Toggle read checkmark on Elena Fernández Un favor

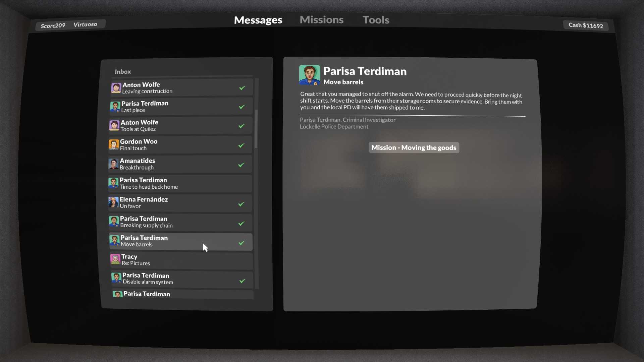(x=241, y=204)
